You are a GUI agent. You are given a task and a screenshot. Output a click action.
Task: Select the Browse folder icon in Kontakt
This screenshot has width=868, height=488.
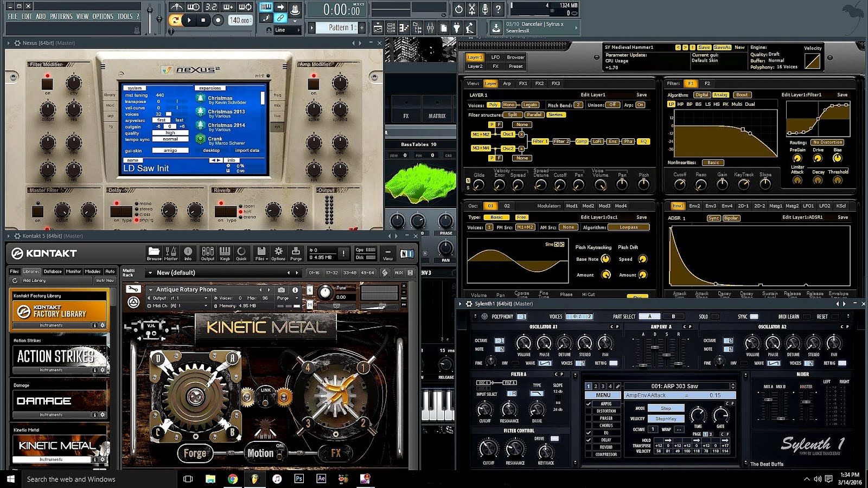pyautogui.click(x=155, y=252)
